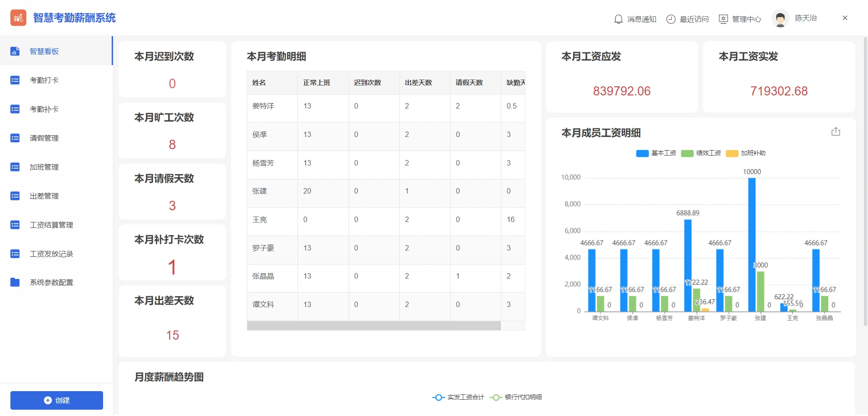
Task: Open 消息通知 link text
Action: tap(642, 19)
